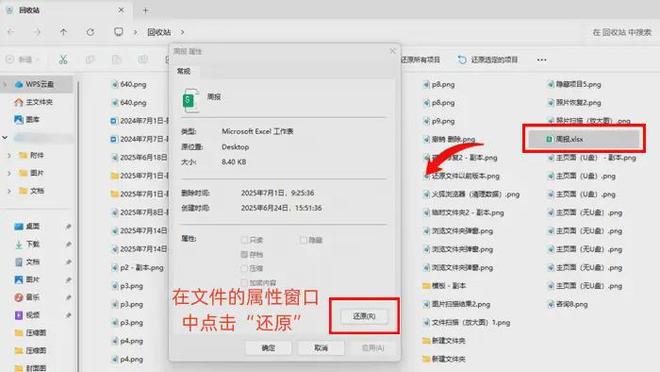Click the Paste icon in toolbar
The height and width of the screenshot is (372, 660).
[117, 60]
